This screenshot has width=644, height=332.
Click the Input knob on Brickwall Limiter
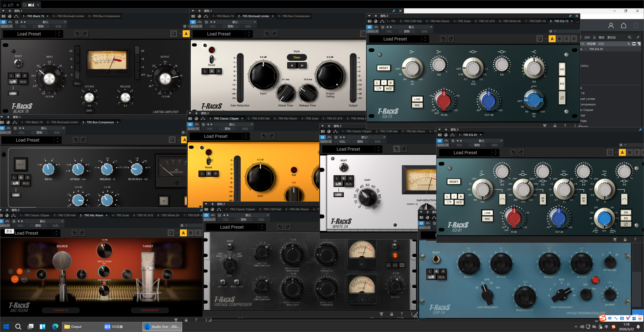click(x=263, y=76)
